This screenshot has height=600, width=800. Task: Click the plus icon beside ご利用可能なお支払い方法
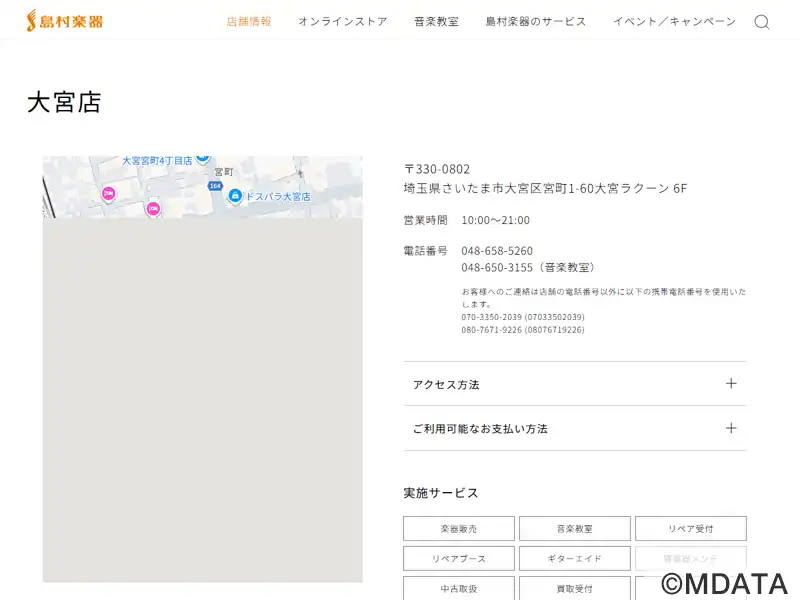(x=731, y=428)
